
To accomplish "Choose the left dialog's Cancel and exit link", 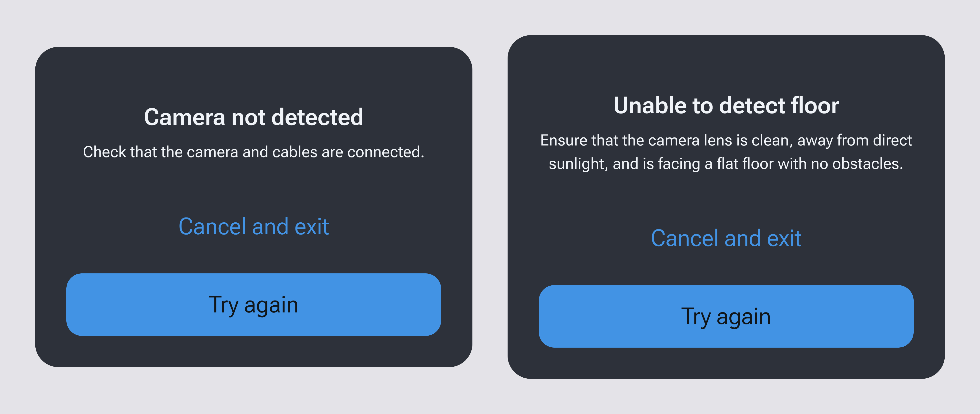I will [253, 227].
